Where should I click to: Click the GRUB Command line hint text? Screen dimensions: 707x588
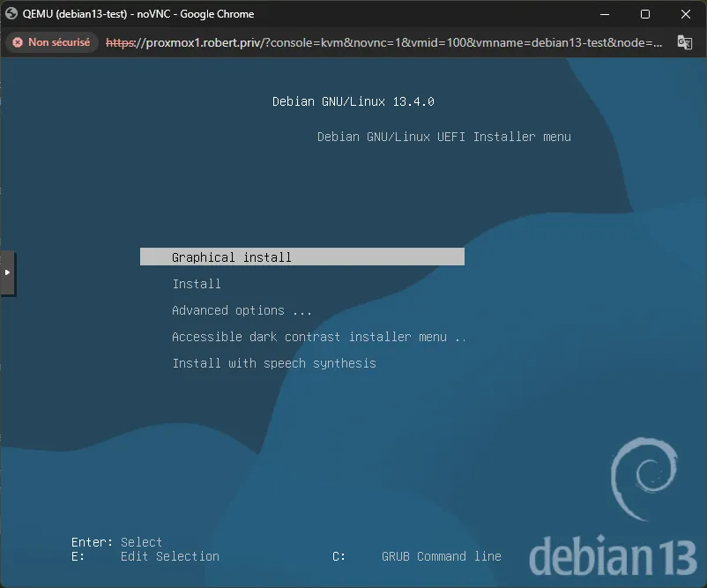point(441,555)
